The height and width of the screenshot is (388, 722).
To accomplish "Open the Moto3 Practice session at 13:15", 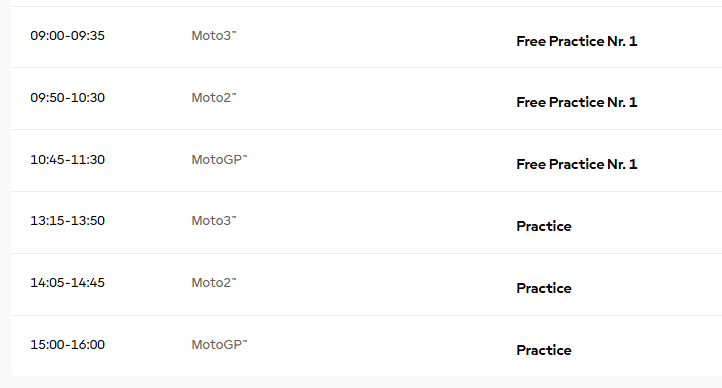I will click(x=544, y=226).
